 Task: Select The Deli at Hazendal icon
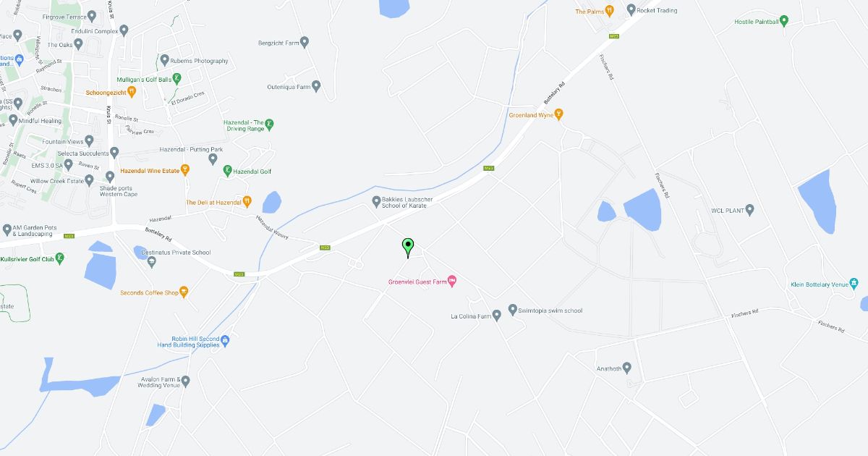[247, 202]
